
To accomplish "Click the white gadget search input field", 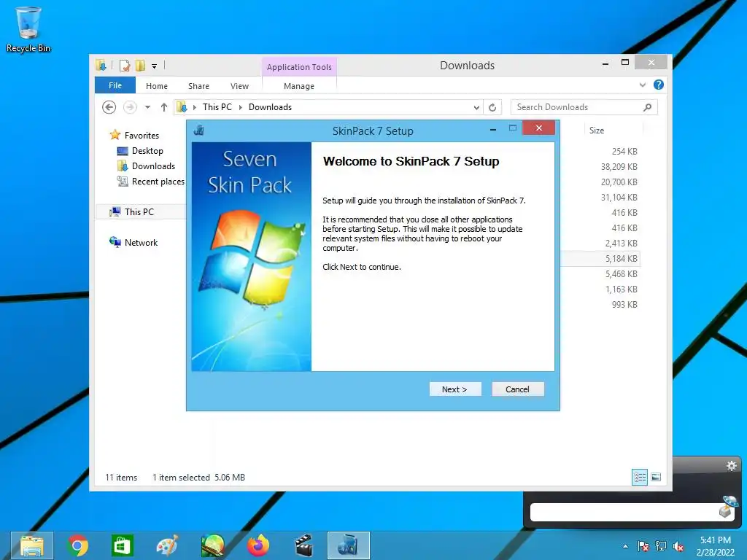I will 624,513.
